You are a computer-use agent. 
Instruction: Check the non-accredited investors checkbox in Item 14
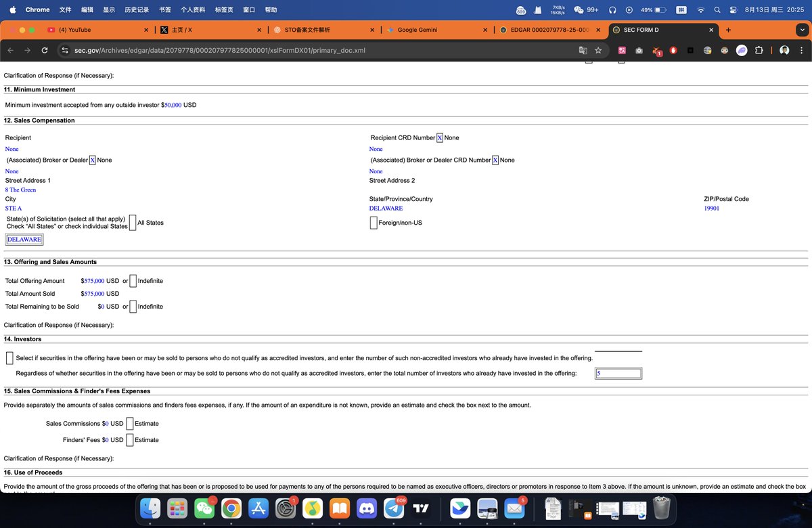click(9, 357)
